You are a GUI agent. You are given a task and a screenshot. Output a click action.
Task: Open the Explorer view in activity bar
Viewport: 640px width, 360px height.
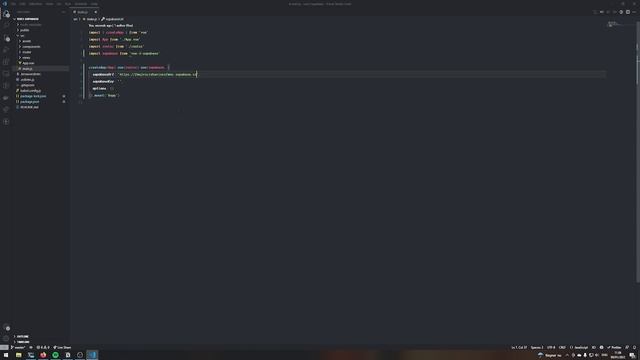coord(6,14)
